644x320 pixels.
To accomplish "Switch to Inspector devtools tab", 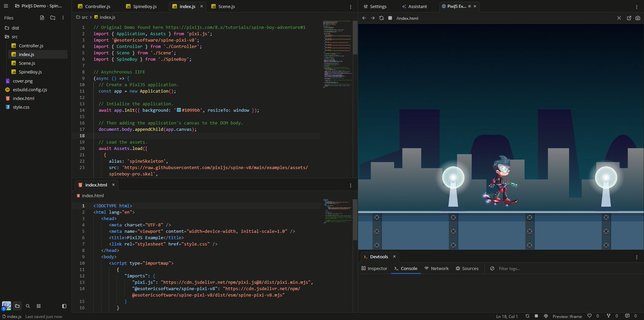I will coord(374,269).
